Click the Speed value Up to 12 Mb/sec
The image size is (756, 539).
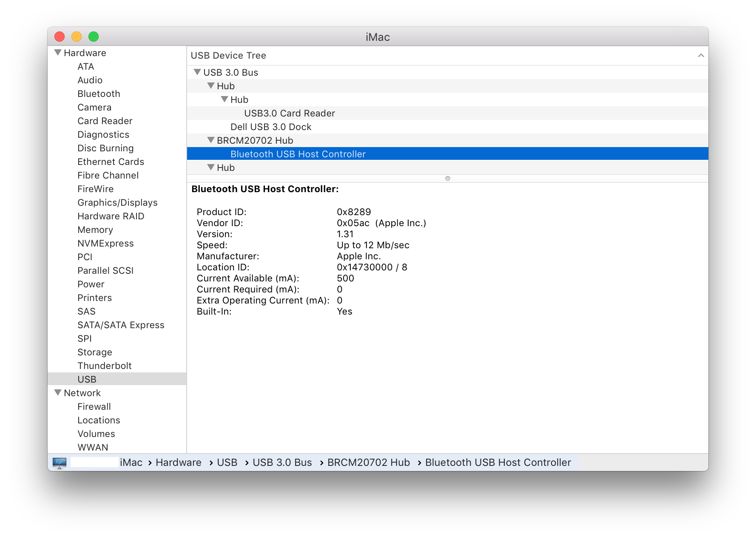[x=373, y=245]
